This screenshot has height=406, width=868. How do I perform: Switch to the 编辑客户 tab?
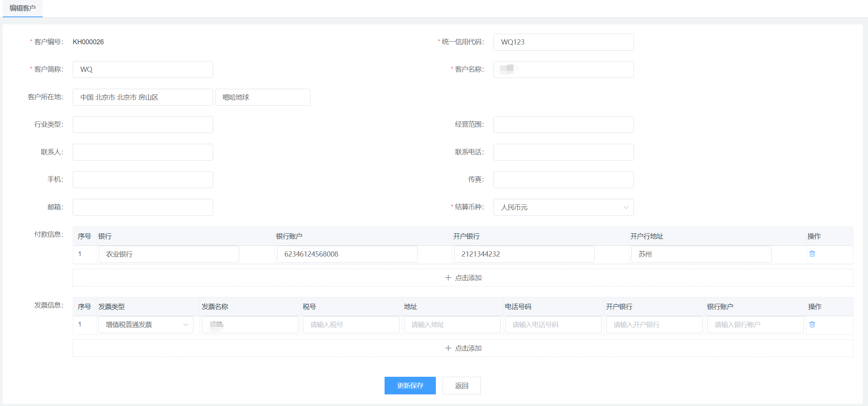pos(22,8)
